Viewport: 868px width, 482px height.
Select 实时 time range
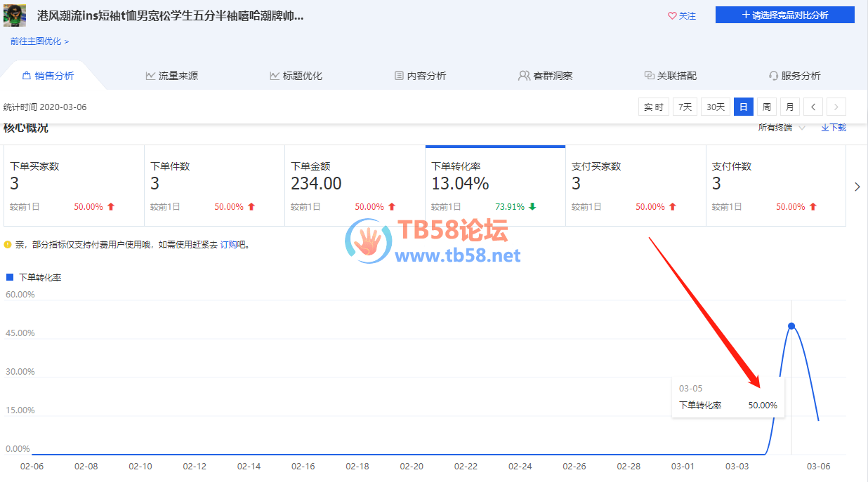coord(653,107)
